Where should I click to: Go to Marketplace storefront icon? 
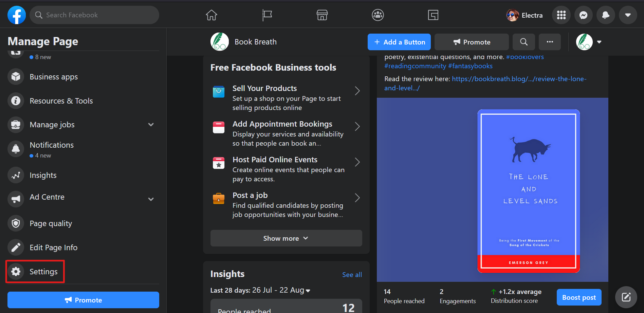[x=322, y=15]
